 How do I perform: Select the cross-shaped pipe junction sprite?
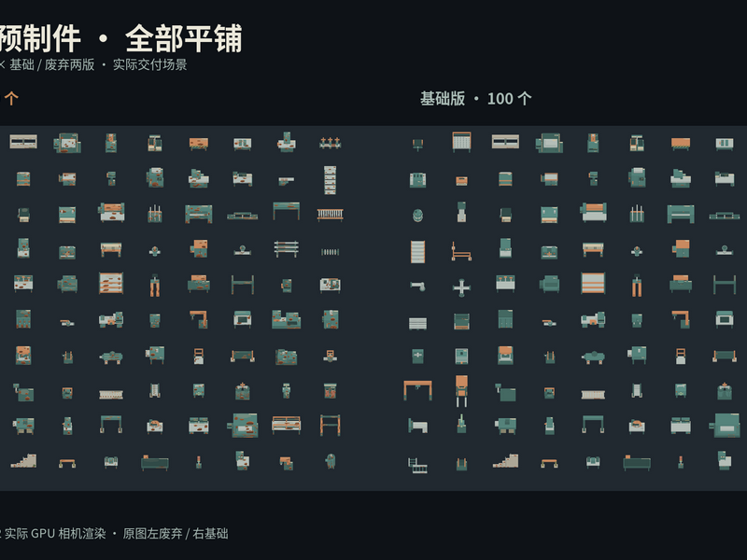(x=461, y=287)
